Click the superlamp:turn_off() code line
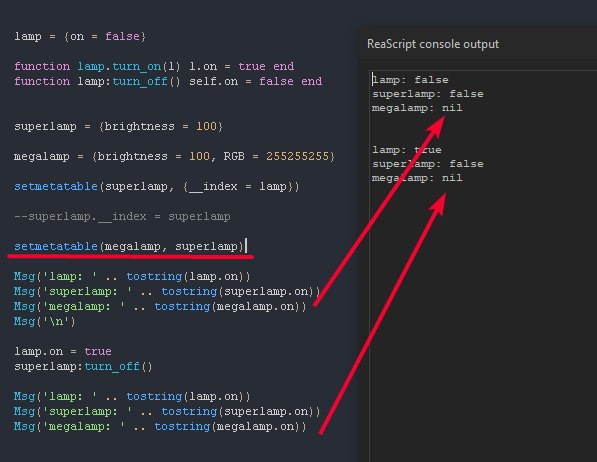 pyautogui.click(x=83, y=366)
